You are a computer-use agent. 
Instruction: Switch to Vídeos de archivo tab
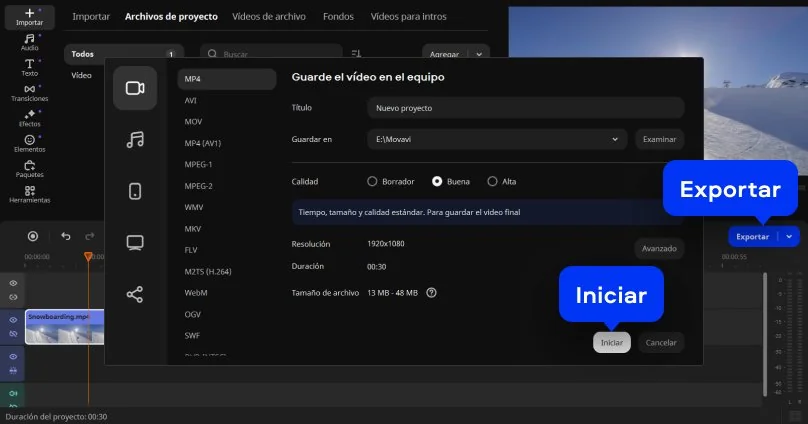tap(269, 17)
